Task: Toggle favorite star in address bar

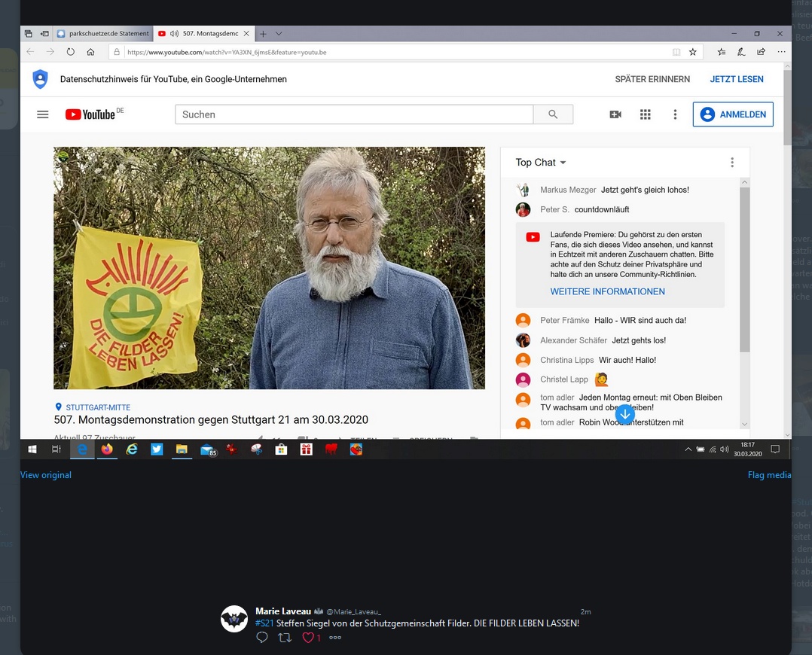Action: coord(692,53)
